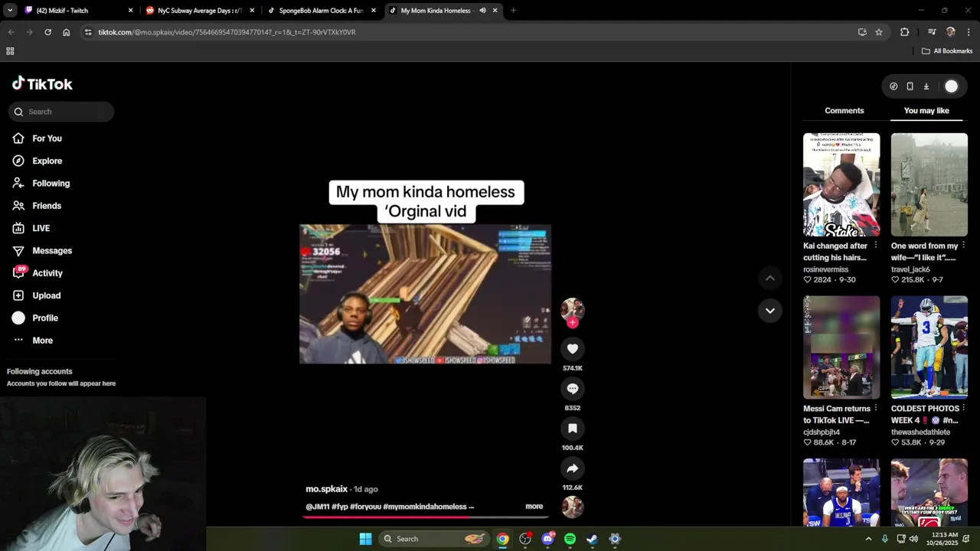
Task: Click the video progress bar
Action: pyautogui.click(x=425, y=517)
